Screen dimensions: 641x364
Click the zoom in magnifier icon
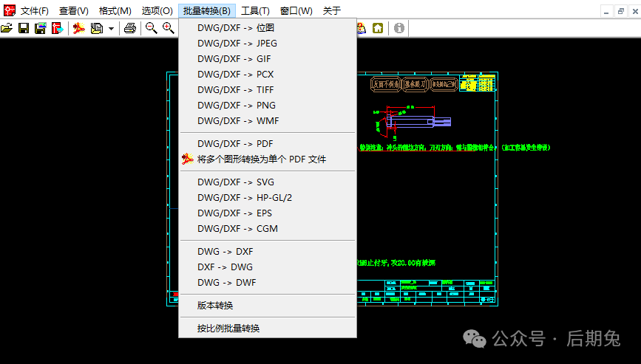(168, 28)
